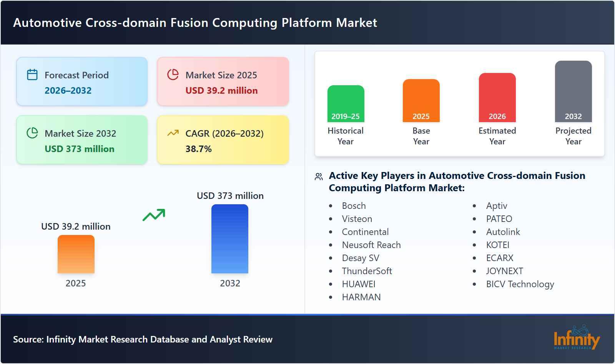This screenshot has height=364, width=615.
Task: Select Visteon in the key players list
Action: [x=357, y=219]
